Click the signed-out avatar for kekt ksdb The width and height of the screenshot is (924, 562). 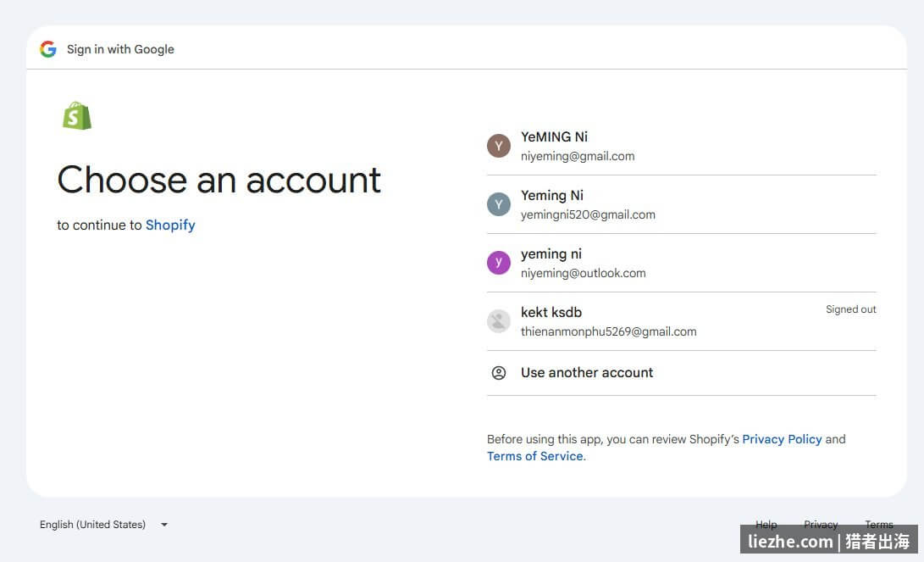click(x=499, y=321)
